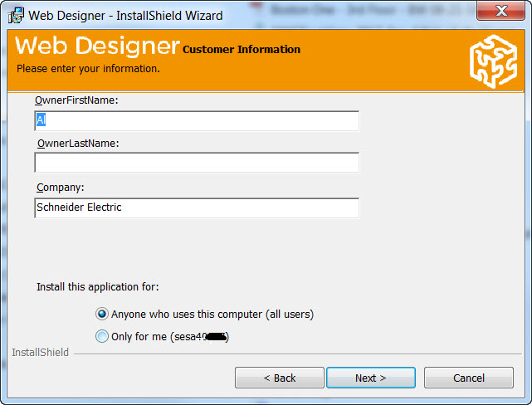Click the 'Company:' label
This screenshot has height=405, width=532.
click(x=61, y=188)
